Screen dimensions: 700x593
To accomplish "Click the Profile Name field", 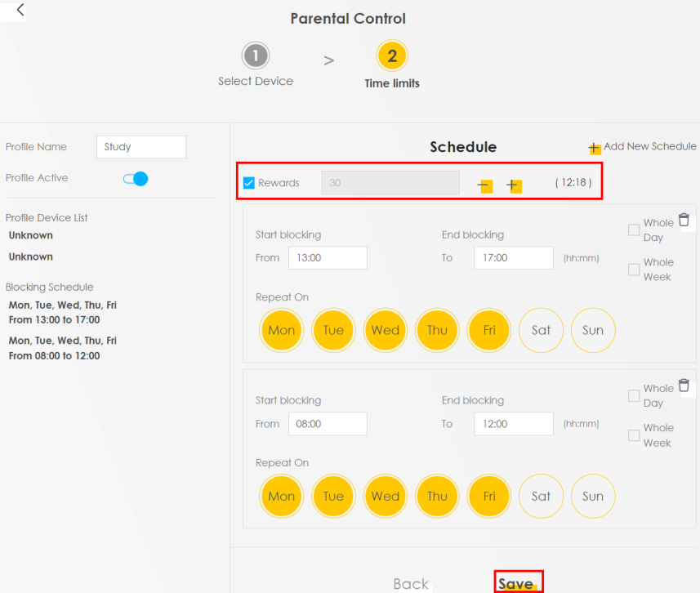I will tap(141, 147).
